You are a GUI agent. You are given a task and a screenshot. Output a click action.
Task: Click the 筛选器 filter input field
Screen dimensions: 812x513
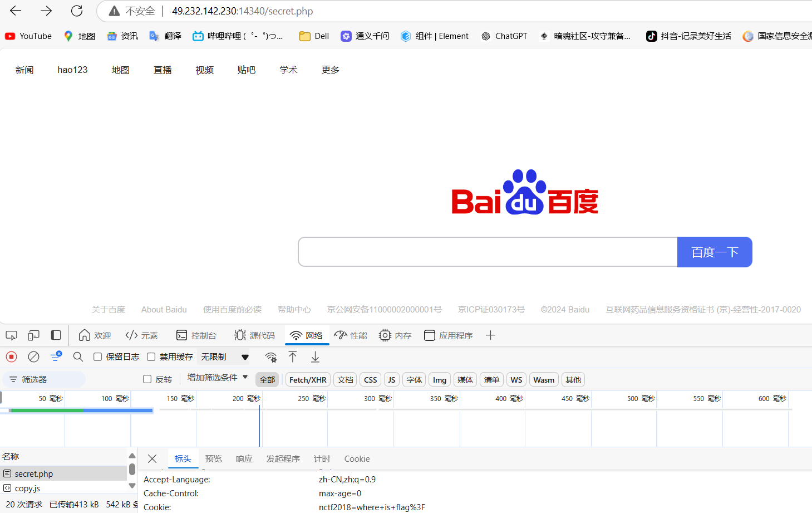(45, 379)
